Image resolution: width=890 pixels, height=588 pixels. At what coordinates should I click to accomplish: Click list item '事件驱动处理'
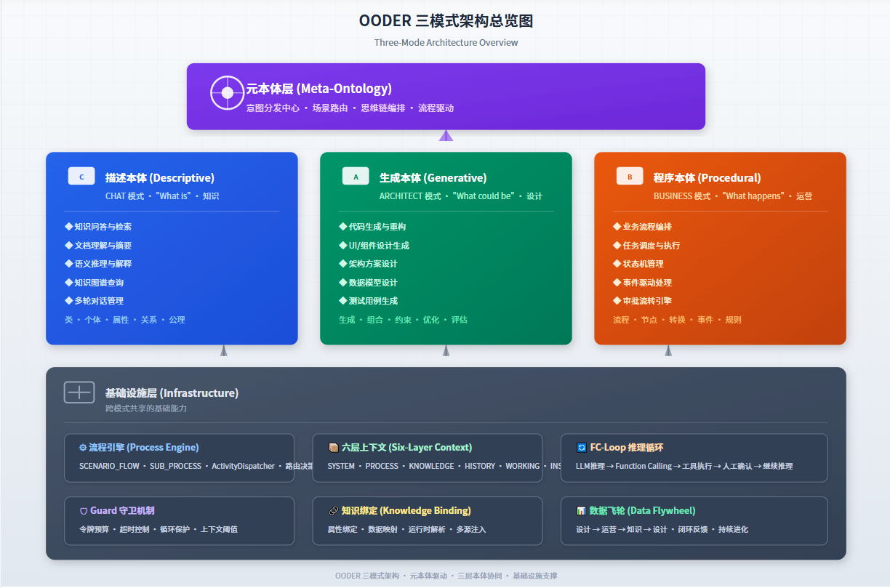[642, 283]
